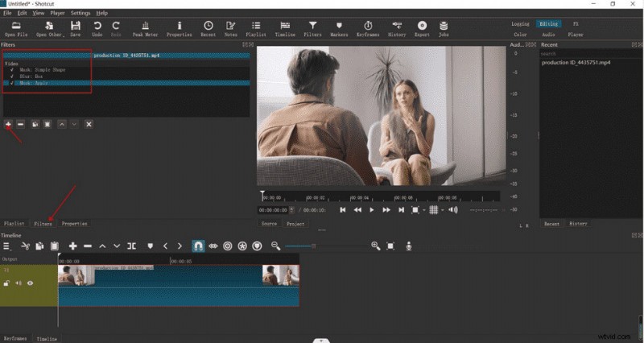This screenshot has width=644, height=343.
Task: Overwrite clip onto timeline track
Action: (117, 246)
